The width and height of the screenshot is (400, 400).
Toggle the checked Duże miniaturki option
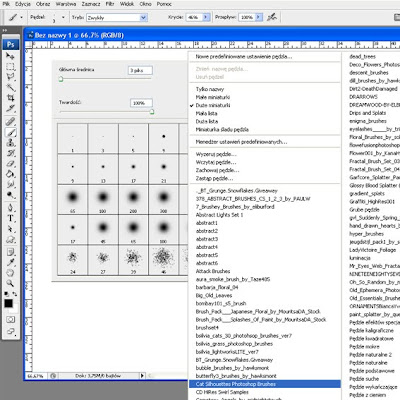[213, 105]
